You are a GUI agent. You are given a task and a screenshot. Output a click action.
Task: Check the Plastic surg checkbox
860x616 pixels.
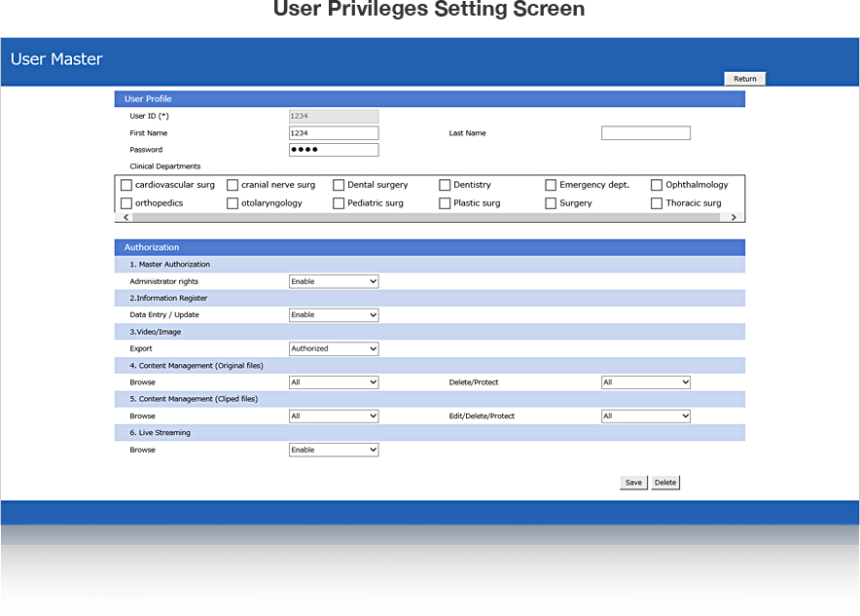pyautogui.click(x=445, y=203)
